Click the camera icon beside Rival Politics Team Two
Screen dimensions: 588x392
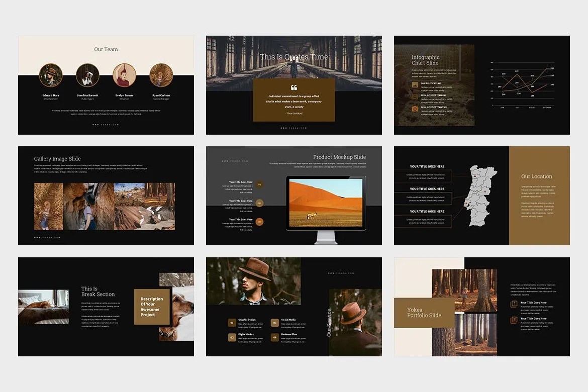415,109
